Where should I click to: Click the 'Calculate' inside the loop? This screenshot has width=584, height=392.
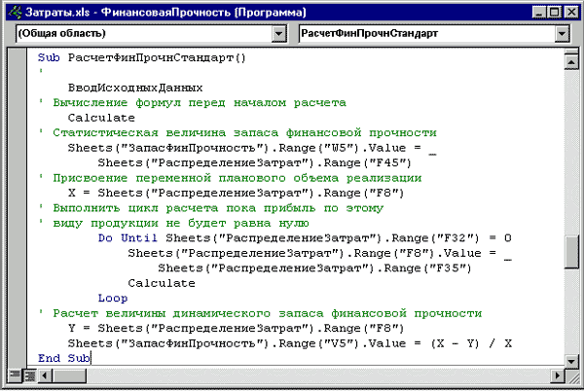point(162,283)
